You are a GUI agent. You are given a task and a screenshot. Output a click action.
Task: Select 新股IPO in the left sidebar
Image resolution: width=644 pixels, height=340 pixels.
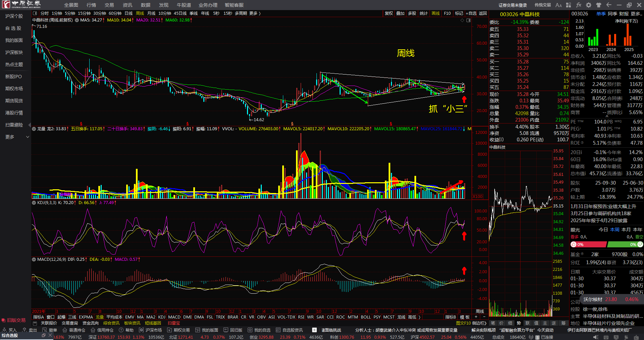tap(13, 77)
